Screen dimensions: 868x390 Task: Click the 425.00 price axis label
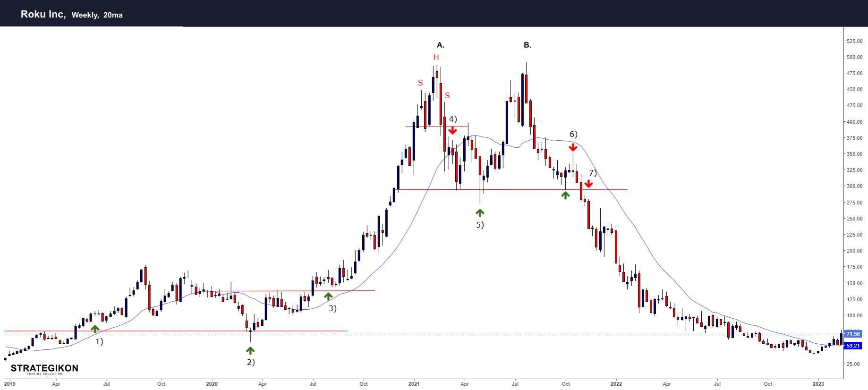854,105
